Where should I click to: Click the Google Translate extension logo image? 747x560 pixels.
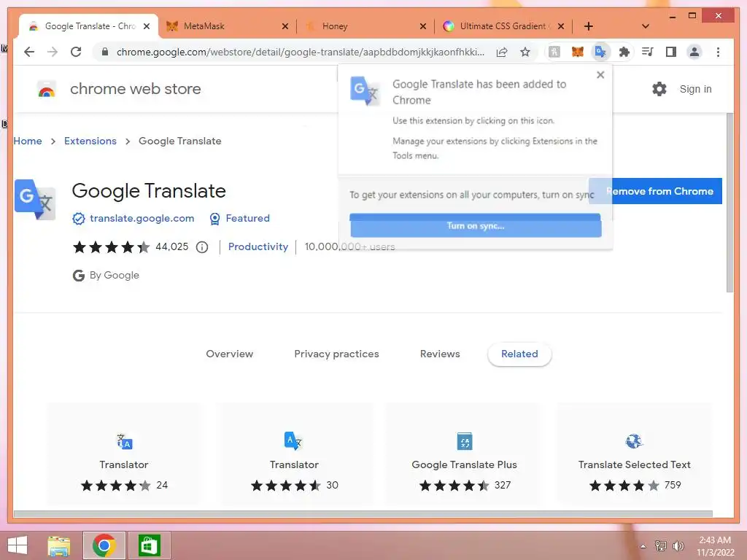tap(35, 200)
